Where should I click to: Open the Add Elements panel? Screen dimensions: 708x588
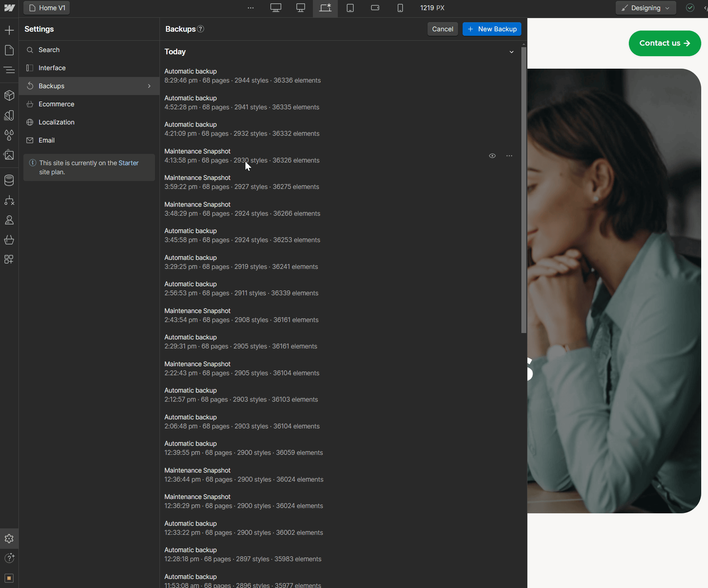(9, 30)
